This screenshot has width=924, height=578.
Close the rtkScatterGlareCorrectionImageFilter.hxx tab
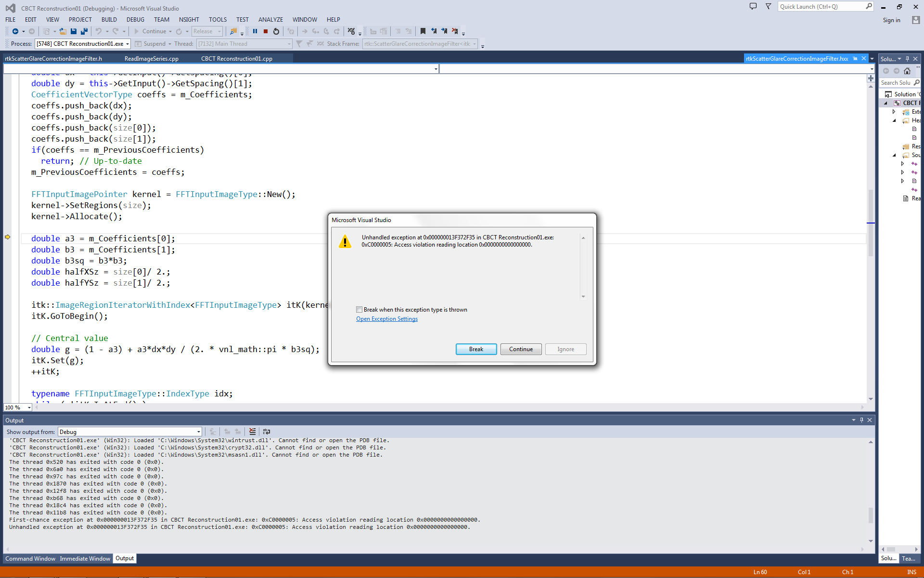tap(864, 58)
